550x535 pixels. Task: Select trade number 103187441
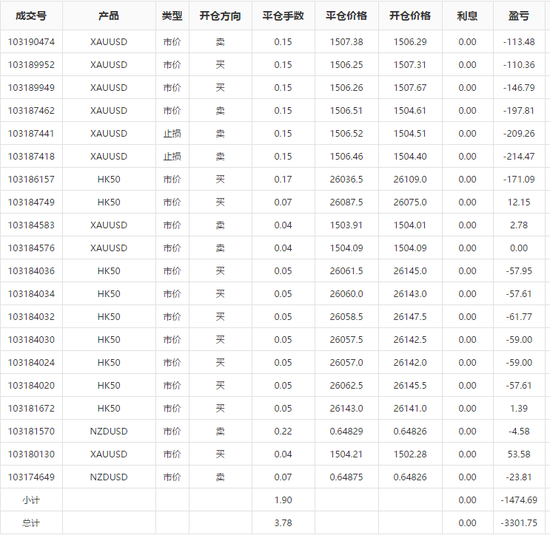coord(31,133)
